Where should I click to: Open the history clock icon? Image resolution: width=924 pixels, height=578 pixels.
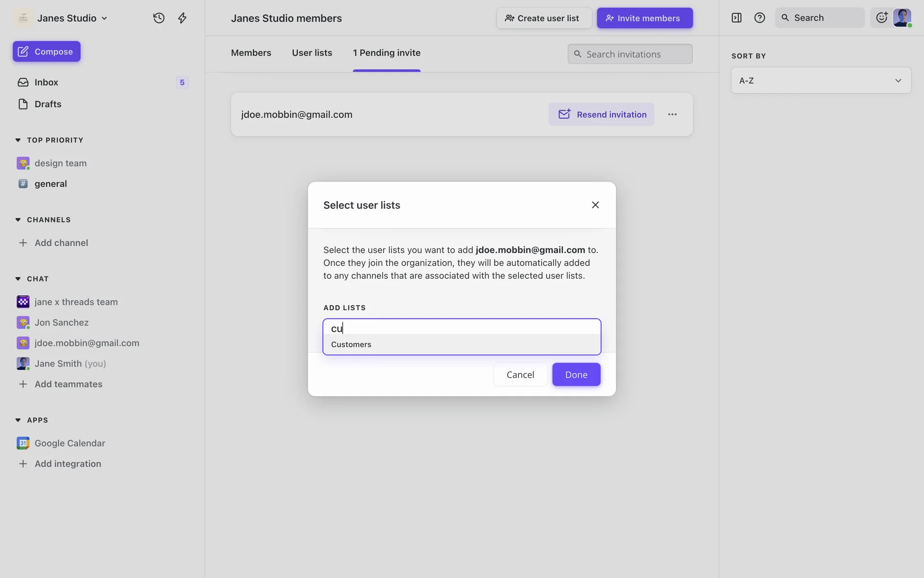coord(159,18)
